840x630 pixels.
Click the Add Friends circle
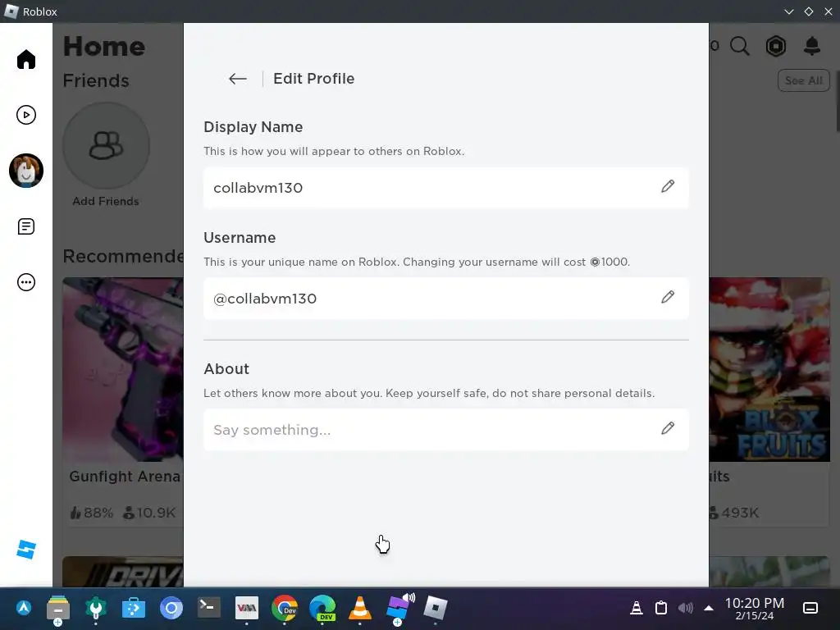106,145
